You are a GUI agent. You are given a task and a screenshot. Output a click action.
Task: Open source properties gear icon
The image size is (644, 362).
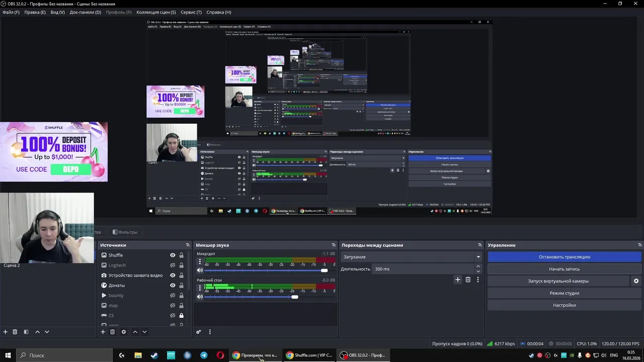124,332
